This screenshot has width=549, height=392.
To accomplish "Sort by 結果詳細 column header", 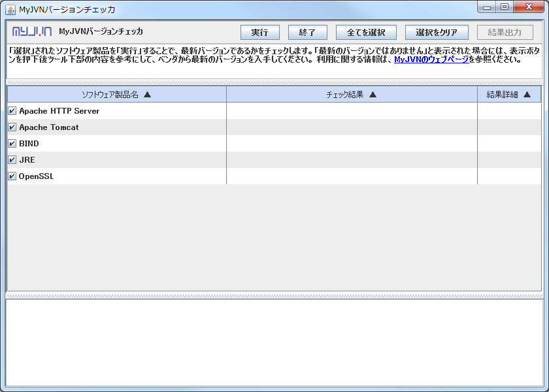I will pos(509,95).
